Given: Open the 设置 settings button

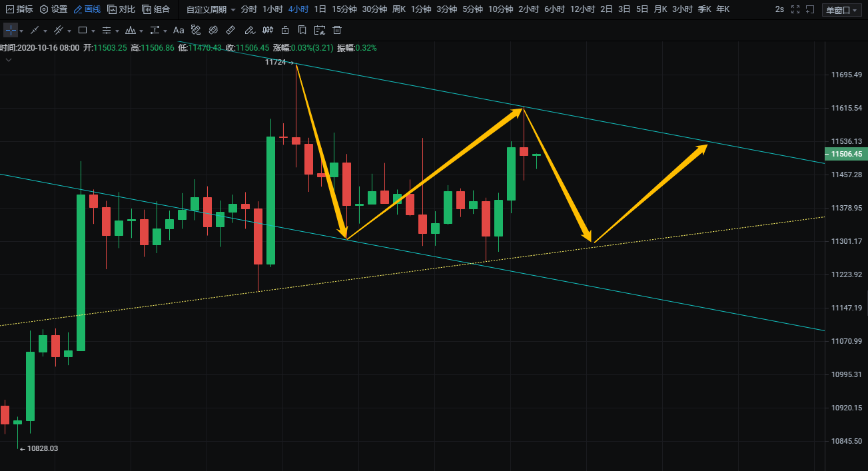Looking at the screenshot, I should 53,9.
